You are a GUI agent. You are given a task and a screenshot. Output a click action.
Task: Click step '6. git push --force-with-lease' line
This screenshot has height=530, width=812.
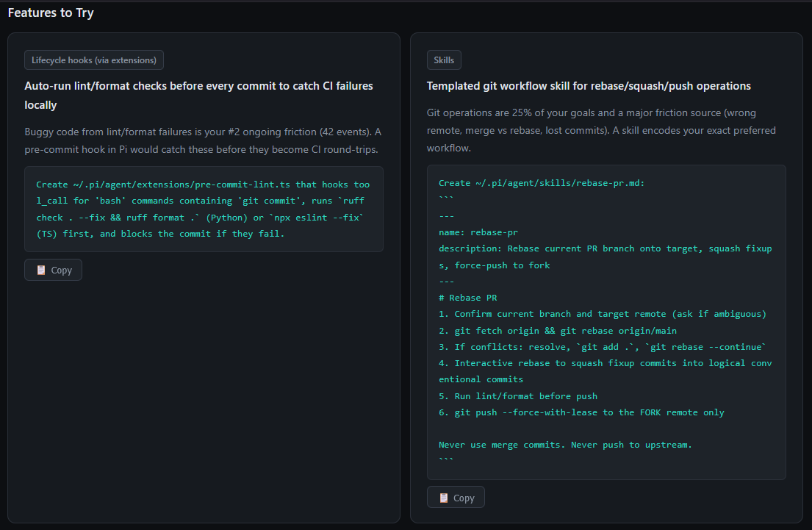click(x=581, y=412)
